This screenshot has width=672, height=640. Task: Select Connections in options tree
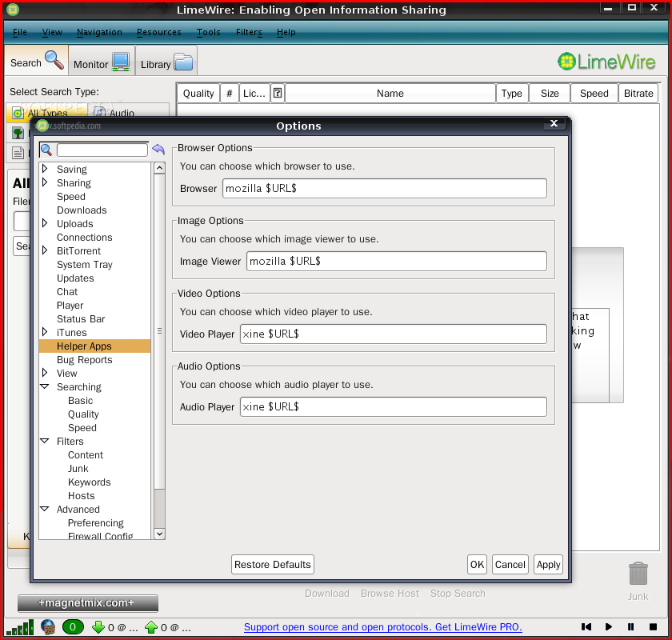tap(85, 237)
